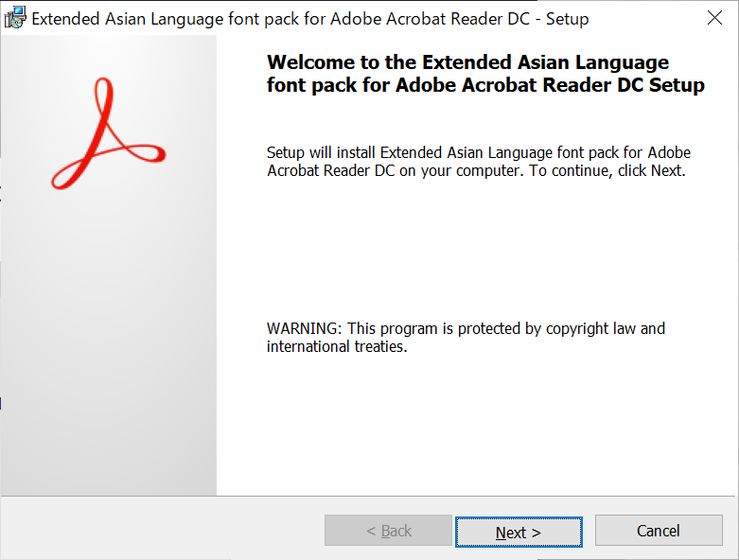Click the window title text ending in '- Setup'

(x=310, y=19)
